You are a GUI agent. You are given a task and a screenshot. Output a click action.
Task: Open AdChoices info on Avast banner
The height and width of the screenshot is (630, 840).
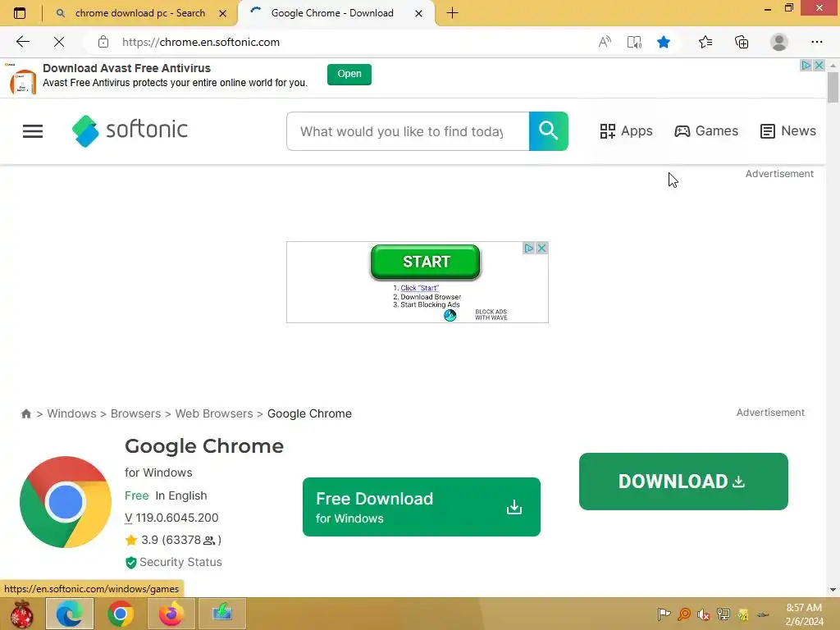point(806,66)
